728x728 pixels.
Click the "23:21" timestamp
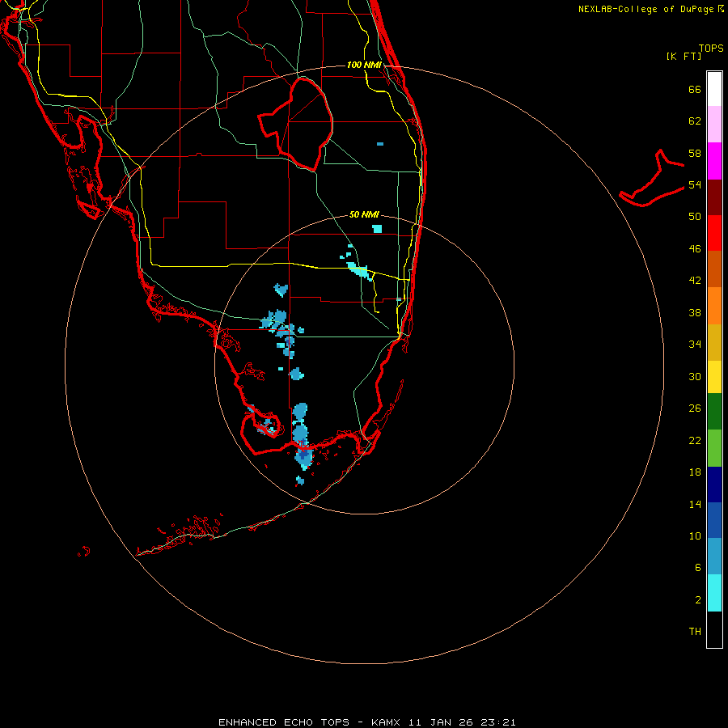498,722
